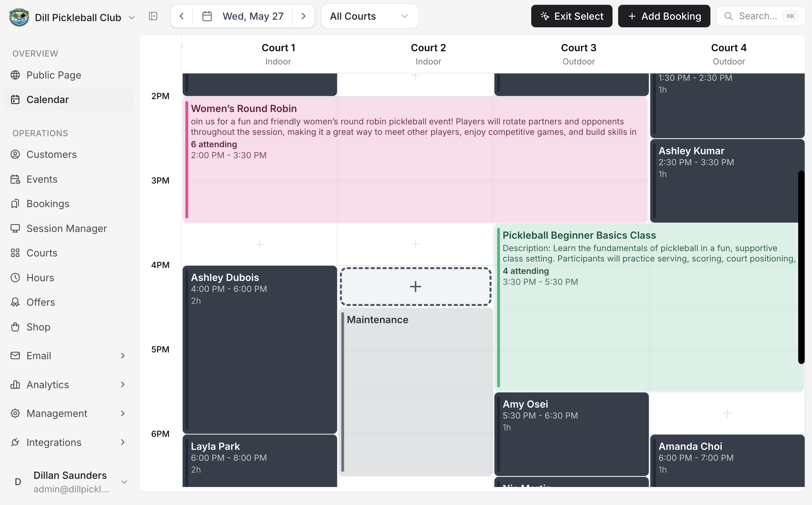812x505 pixels.
Task: Open Public Page menu item
Action: pyautogui.click(x=69, y=75)
